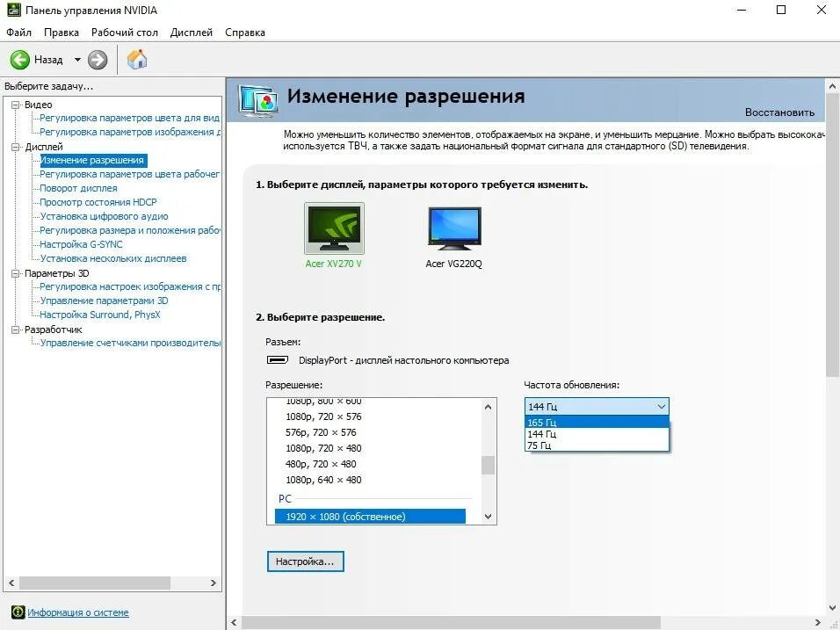
Task: Open the Back history dropdown arrow
Action: coord(77,60)
